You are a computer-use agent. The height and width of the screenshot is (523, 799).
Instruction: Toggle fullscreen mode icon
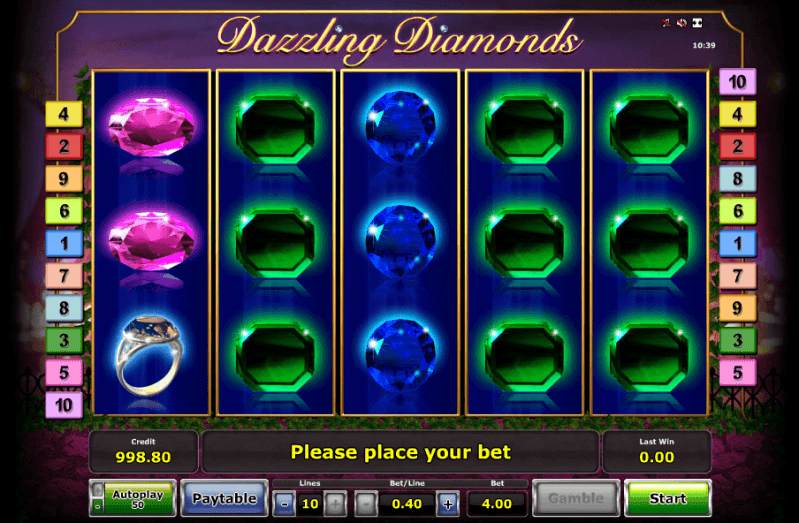click(x=698, y=22)
